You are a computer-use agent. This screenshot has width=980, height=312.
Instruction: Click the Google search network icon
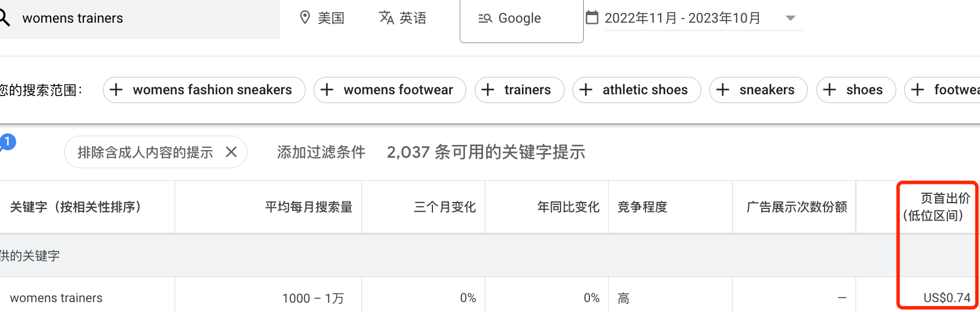coord(485,19)
